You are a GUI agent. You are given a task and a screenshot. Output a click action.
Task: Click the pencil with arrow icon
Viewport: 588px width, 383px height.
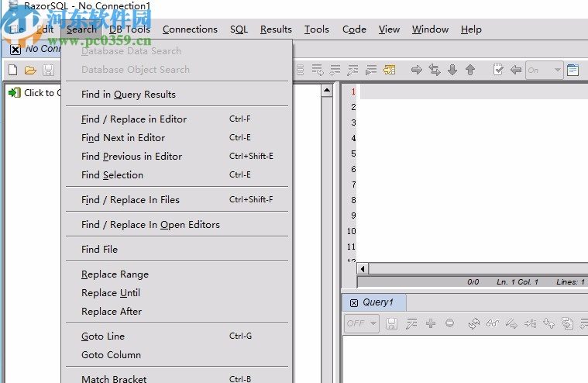[511, 323]
